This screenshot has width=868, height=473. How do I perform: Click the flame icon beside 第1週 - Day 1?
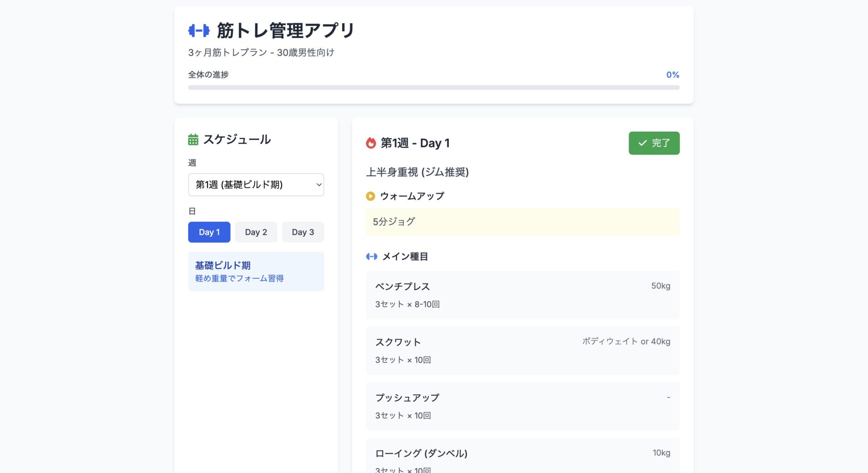point(371,143)
